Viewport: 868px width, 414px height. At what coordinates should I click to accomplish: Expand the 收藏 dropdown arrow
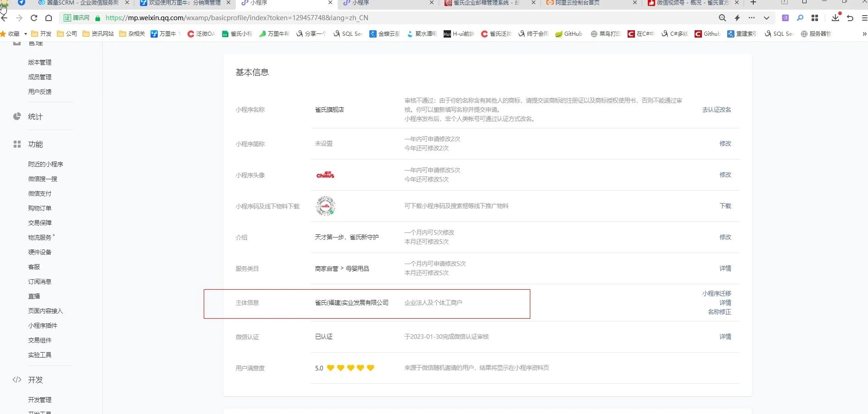[25, 33]
